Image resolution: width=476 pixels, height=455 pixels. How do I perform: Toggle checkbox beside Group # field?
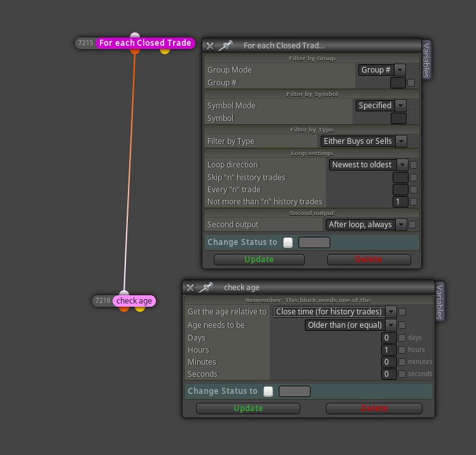(411, 83)
